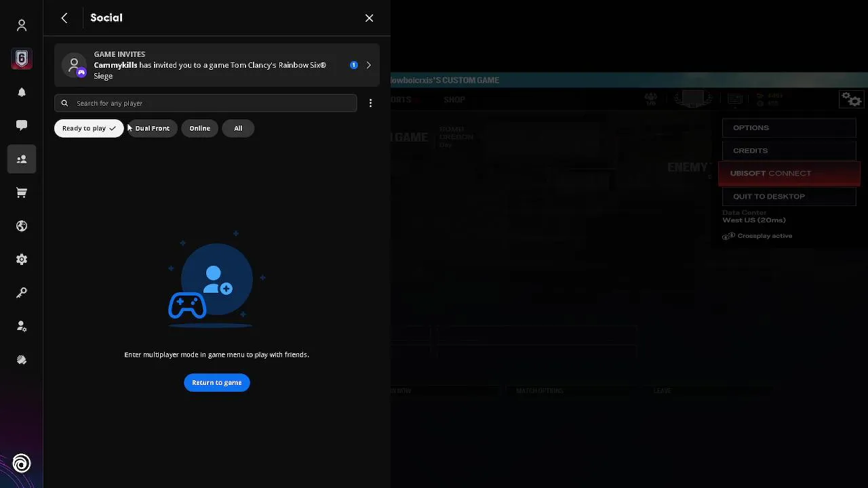
Task: Select the Online filter chip
Action: tap(199, 128)
